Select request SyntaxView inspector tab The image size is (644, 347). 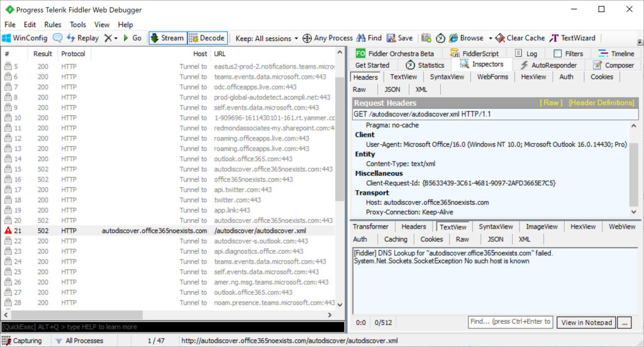coord(447,77)
